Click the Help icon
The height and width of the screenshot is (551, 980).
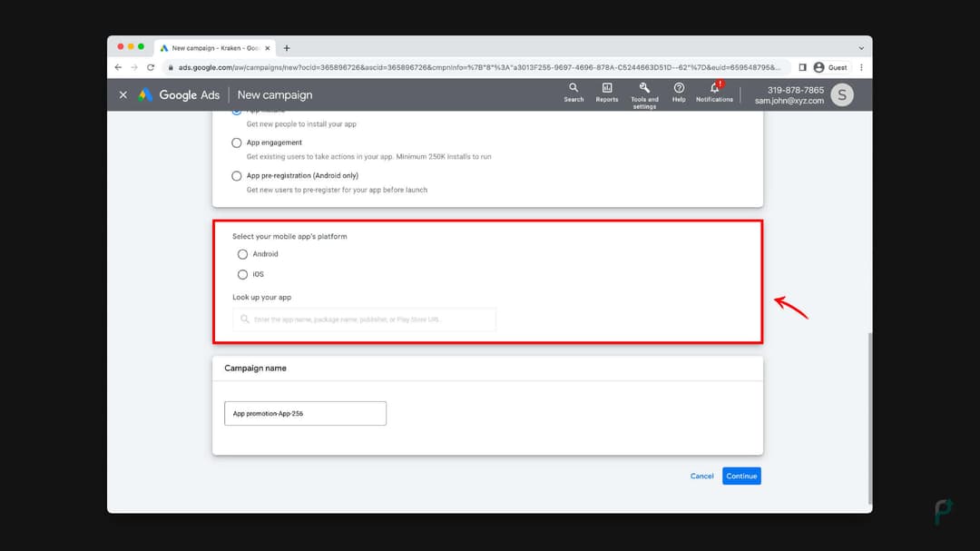pos(679,93)
